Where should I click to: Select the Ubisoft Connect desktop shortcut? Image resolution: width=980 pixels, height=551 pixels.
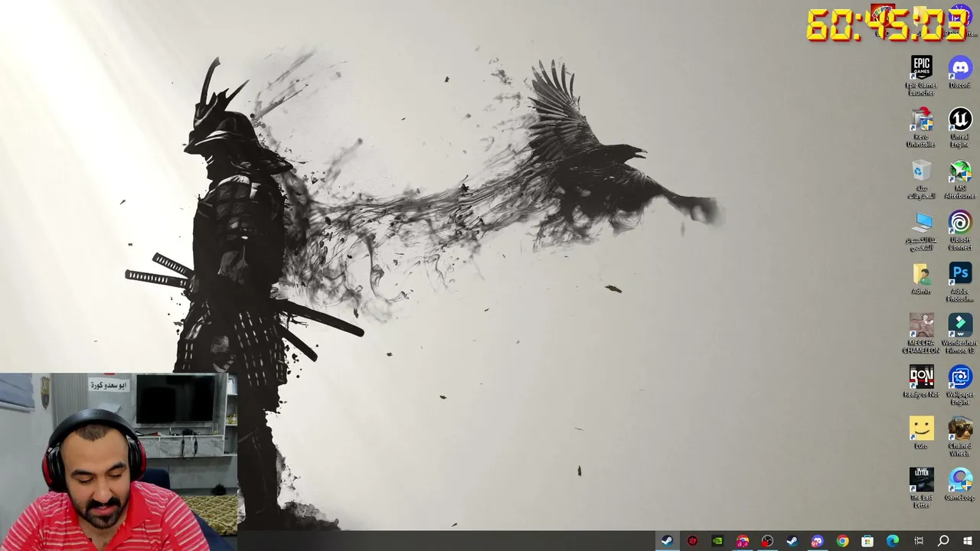960,230
